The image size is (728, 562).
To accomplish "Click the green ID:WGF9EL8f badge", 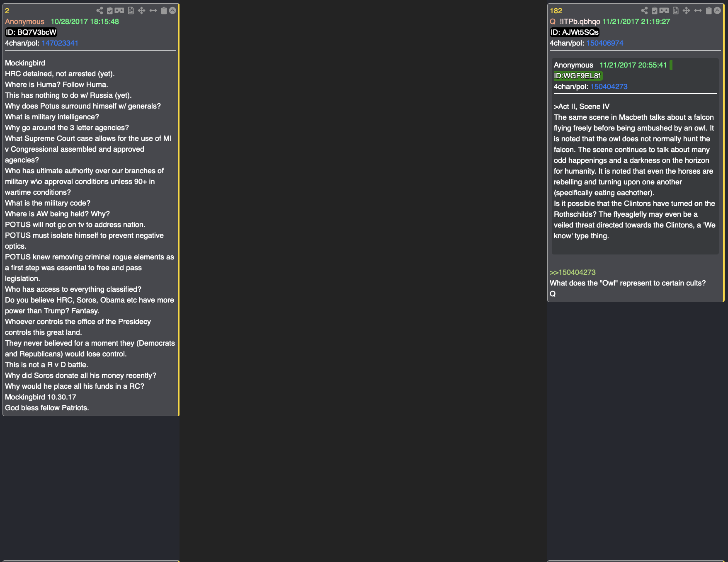I will coord(578,76).
